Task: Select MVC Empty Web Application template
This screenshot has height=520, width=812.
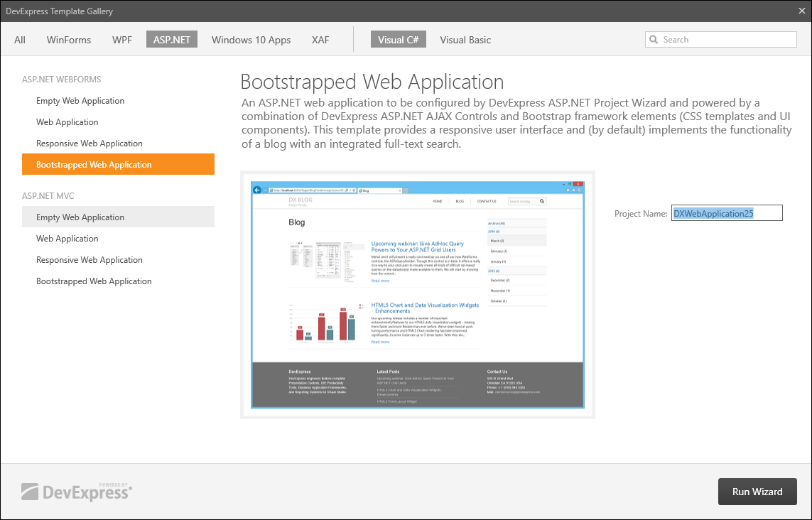Action: (x=118, y=217)
